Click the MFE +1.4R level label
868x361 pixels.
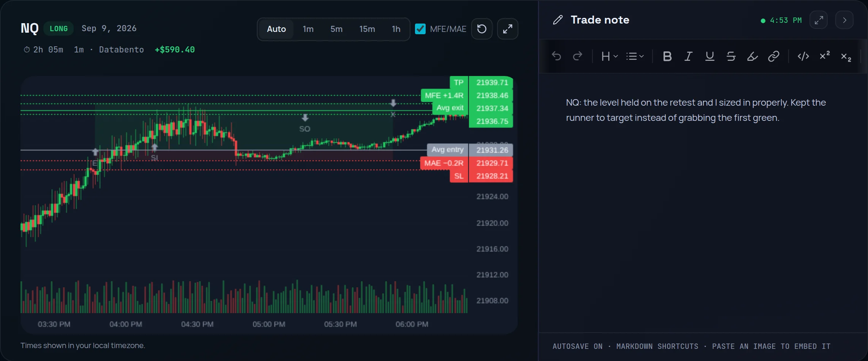tap(444, 95)
